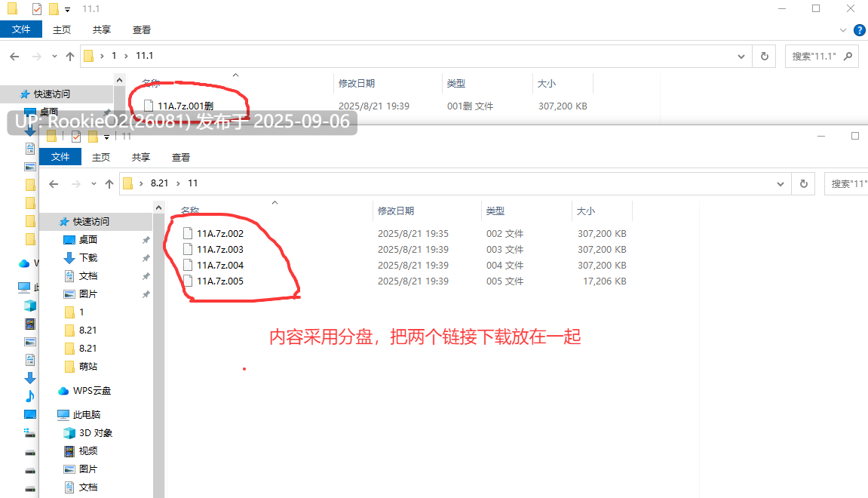Sort by 修改日期 in window 11
This screenshot has height=498, width=868.
(x=396, y=211)
